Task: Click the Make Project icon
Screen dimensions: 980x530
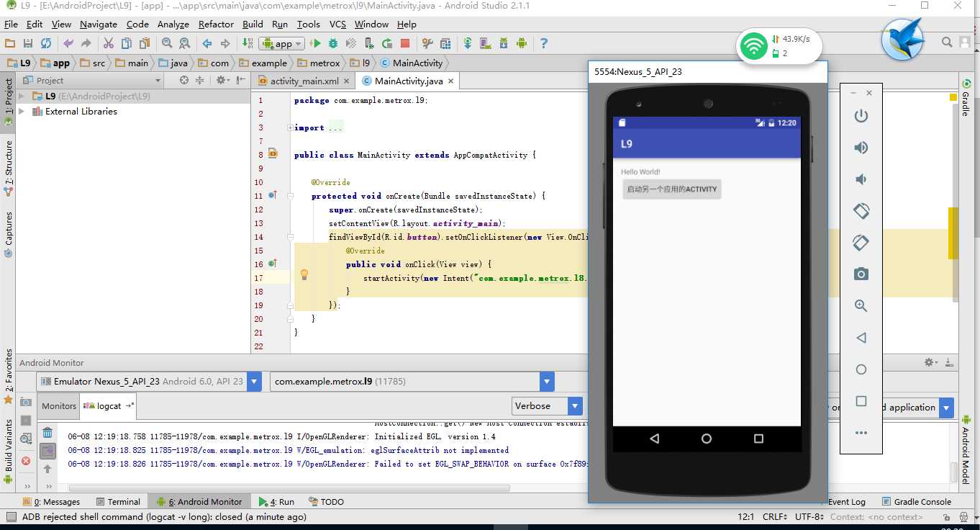Action: pos(248,43)
